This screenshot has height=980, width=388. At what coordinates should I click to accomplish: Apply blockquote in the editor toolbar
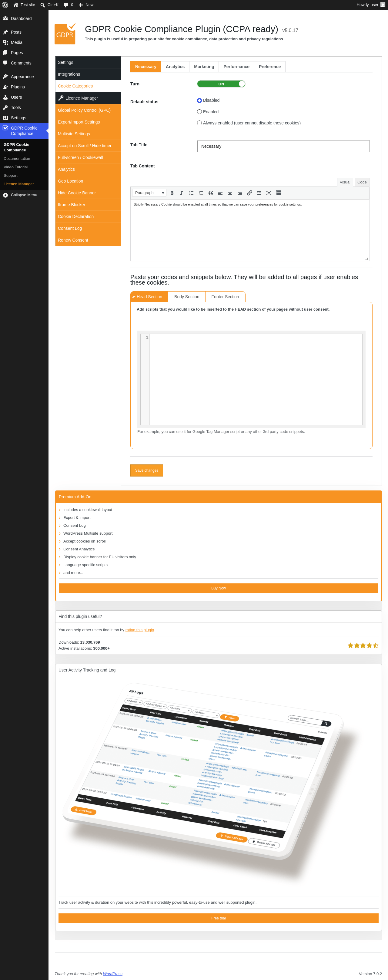point(211,193)
